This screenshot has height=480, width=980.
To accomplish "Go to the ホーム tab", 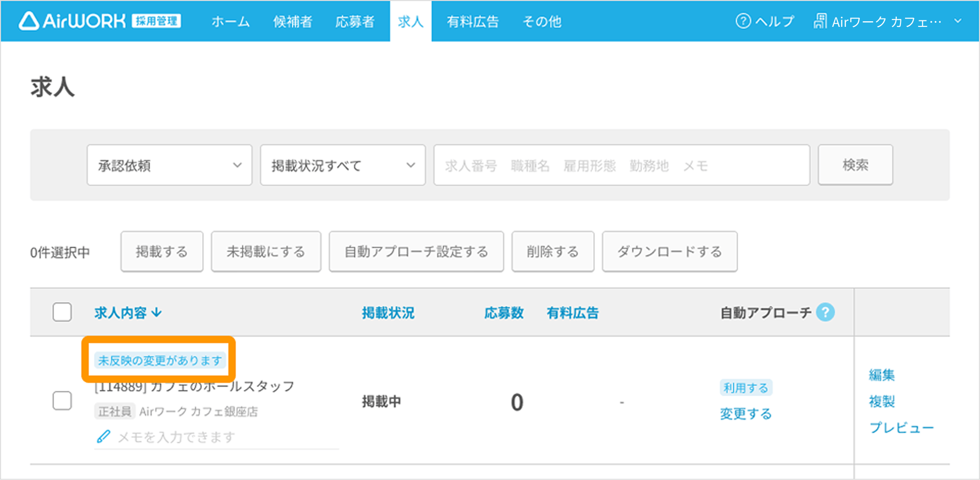I will [231, 21].
